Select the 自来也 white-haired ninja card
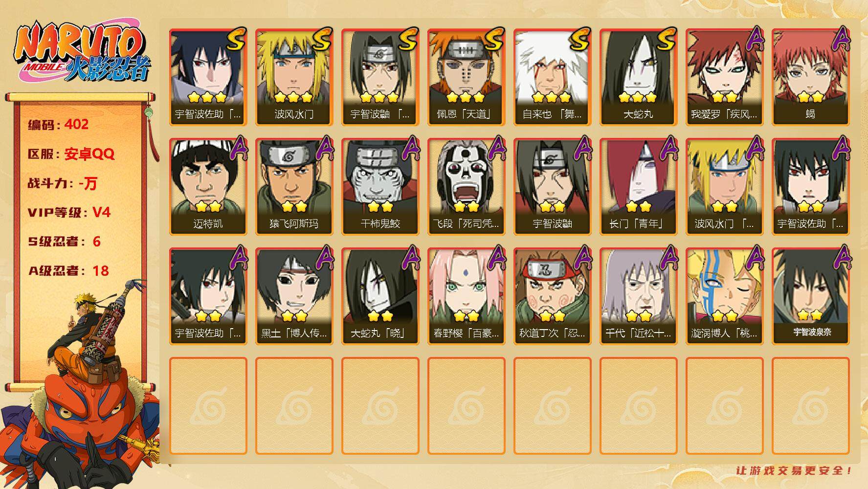 [x=552, y=77]
